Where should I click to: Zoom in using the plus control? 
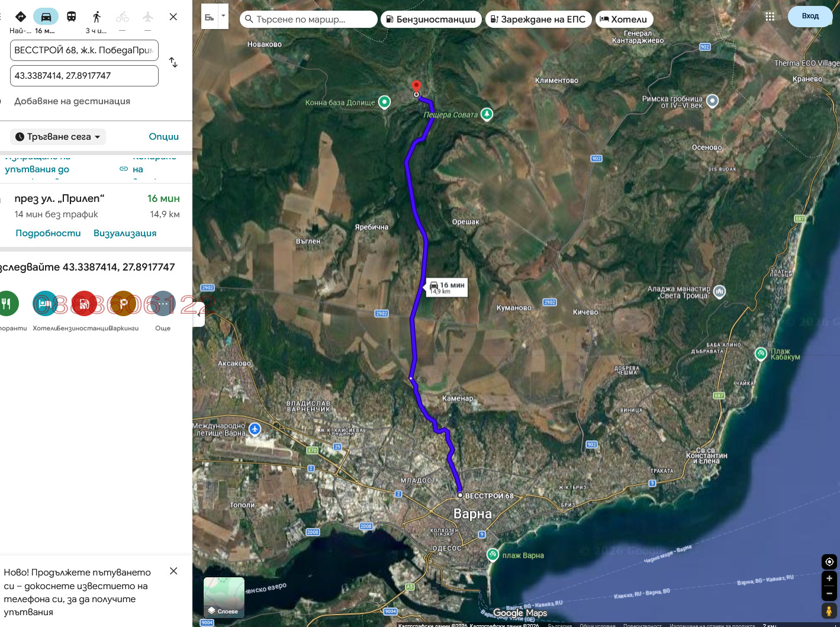(x=829, y=578)
